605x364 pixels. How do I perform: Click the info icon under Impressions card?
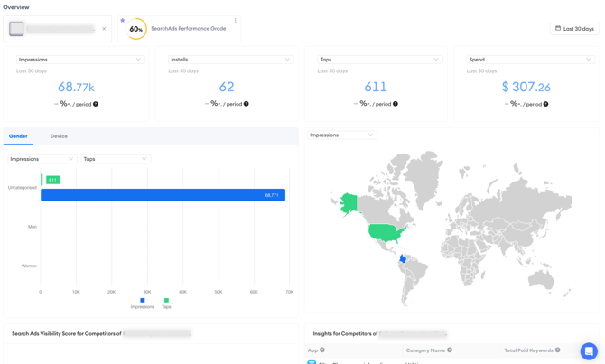(96, 104)
